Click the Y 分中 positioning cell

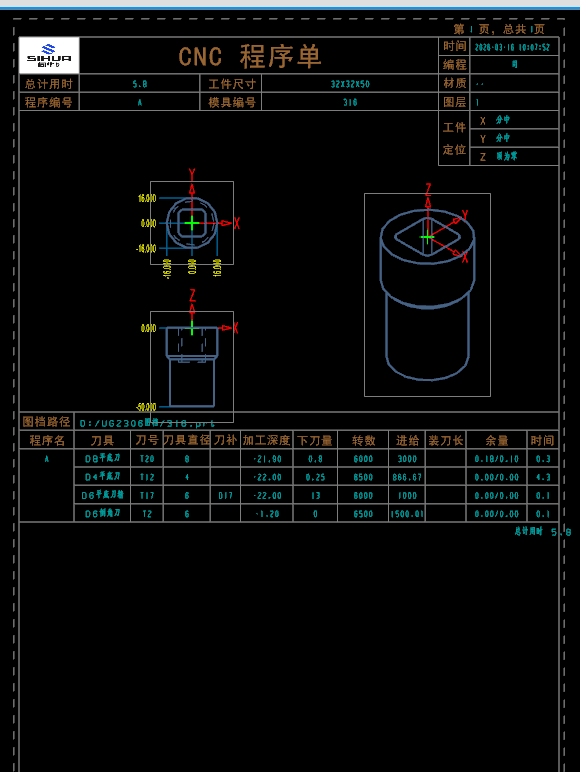514,138
